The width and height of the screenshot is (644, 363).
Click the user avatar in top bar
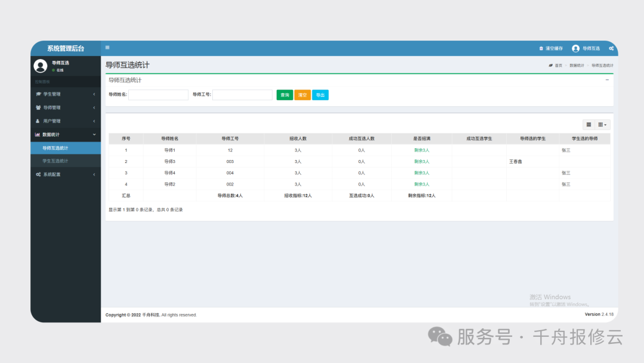pyautogui.click(x=575, y=48)
